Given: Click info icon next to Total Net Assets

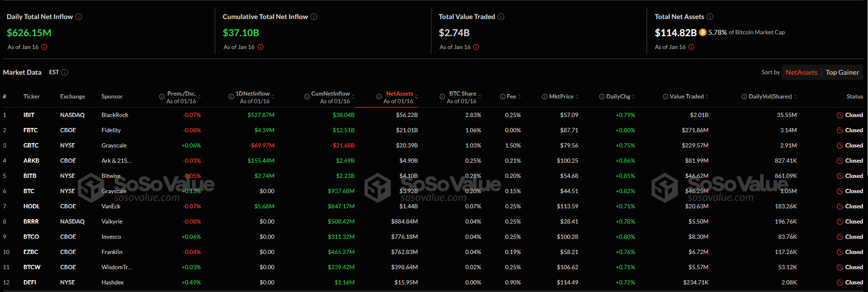Looking at the screenshot, I should click(710, 17).
